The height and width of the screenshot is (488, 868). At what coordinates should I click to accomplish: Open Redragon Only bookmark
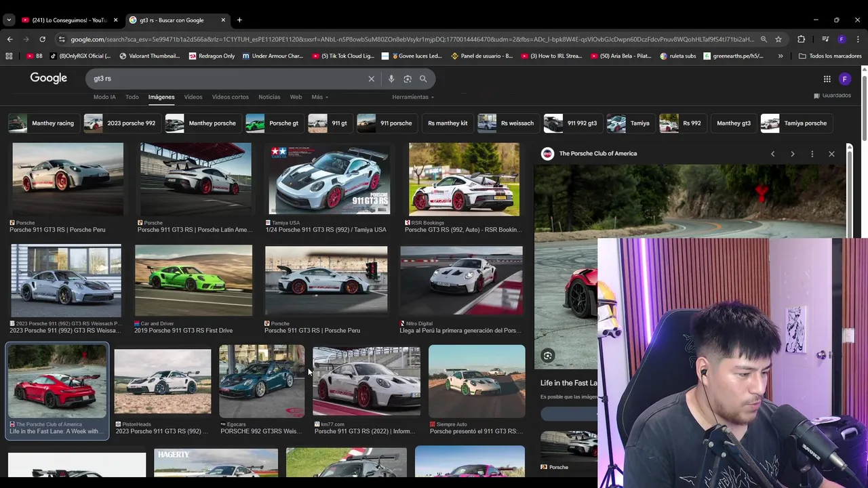point(212,56)
